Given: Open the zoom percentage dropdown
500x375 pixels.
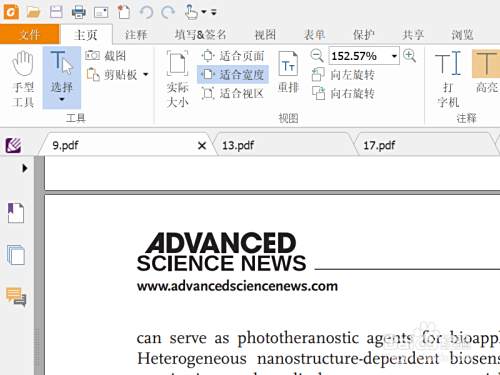Looking at the screenshot, I should [x=394, y=56].
